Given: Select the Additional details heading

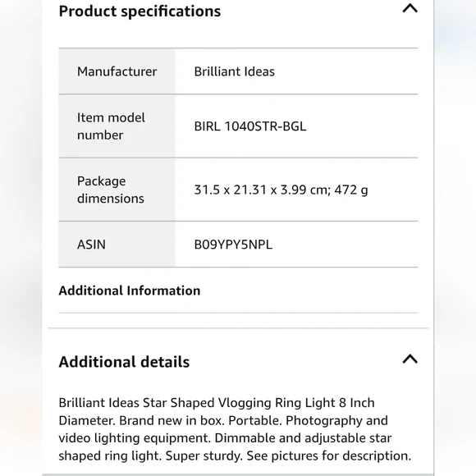Looking at the screenshot, I should tap(124, 362).
